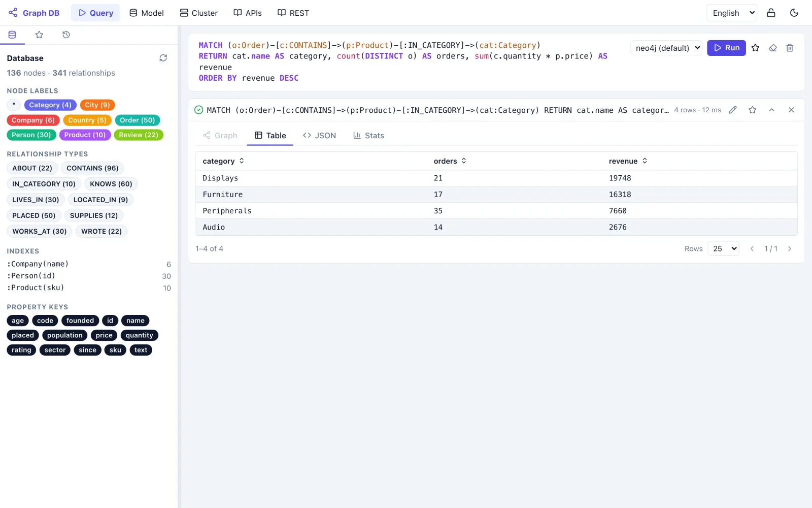Open the neo4j database selector
The height and width of the screenshot is (508, 812).
click(x=666, y=48)
